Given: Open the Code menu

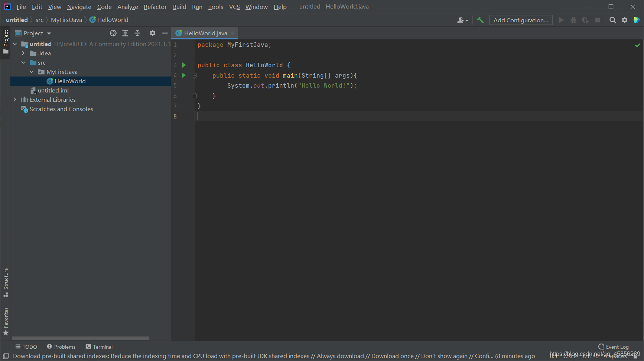Looking at the screenshot, I should pyautogui.click(x=104, y=7).
